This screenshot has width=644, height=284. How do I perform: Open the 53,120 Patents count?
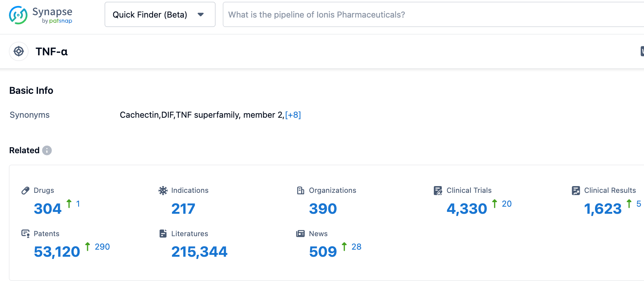tap(57, 252)
